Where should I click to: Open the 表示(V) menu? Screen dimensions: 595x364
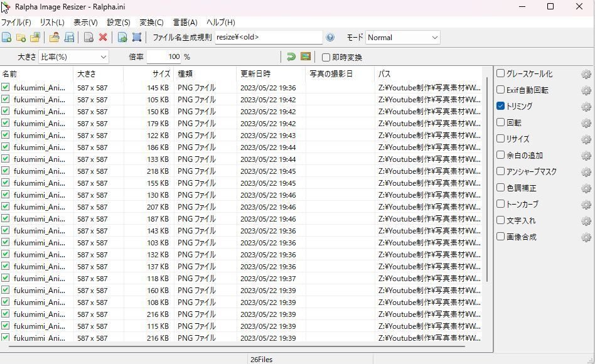tap(85, 23)
